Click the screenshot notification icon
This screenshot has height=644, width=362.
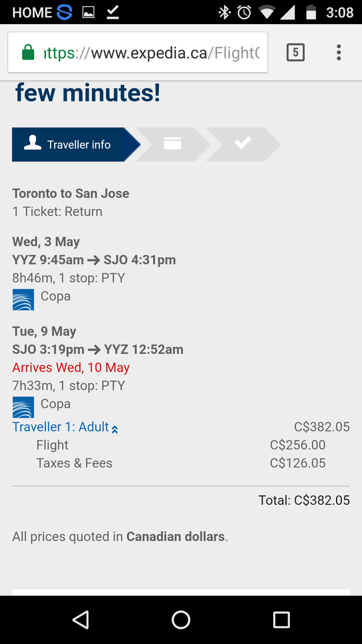88,12
